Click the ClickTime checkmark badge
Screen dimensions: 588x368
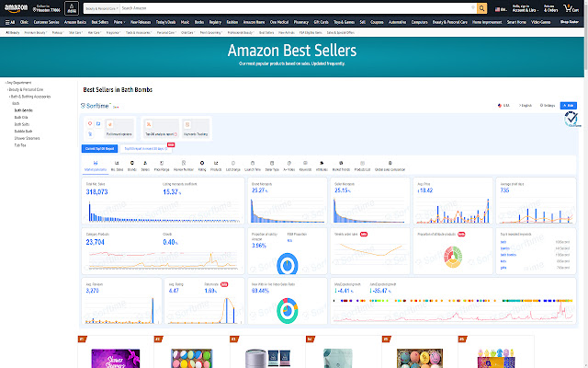[571, 119]
